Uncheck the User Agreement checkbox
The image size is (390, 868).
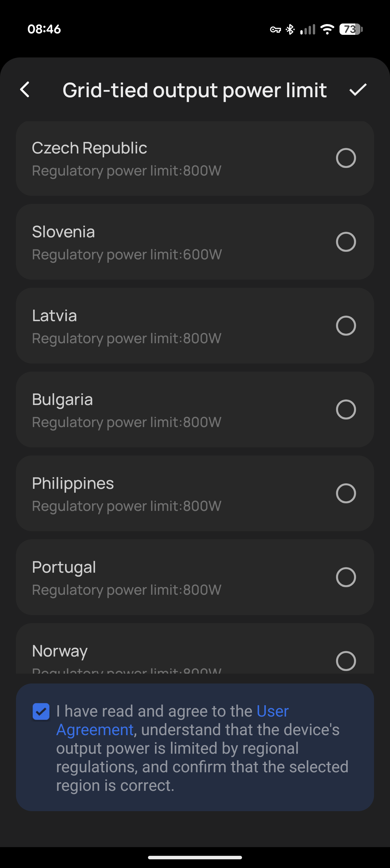point(41,711)
